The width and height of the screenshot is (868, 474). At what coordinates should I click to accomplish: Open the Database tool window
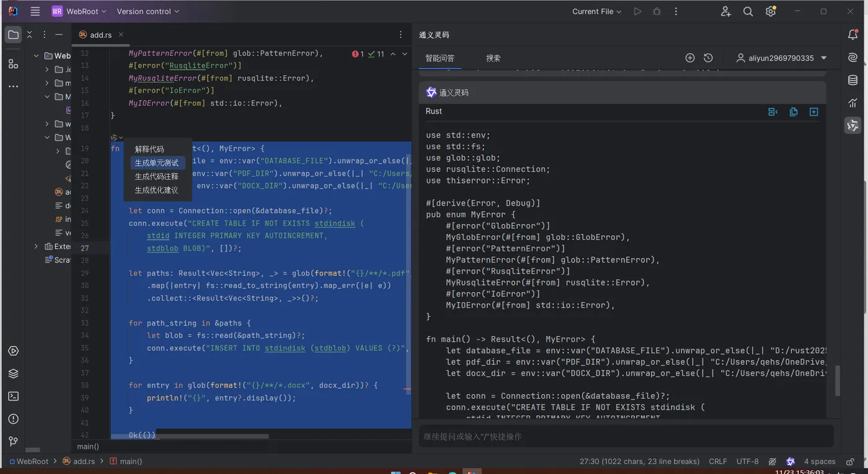click(x=853, y=80)
